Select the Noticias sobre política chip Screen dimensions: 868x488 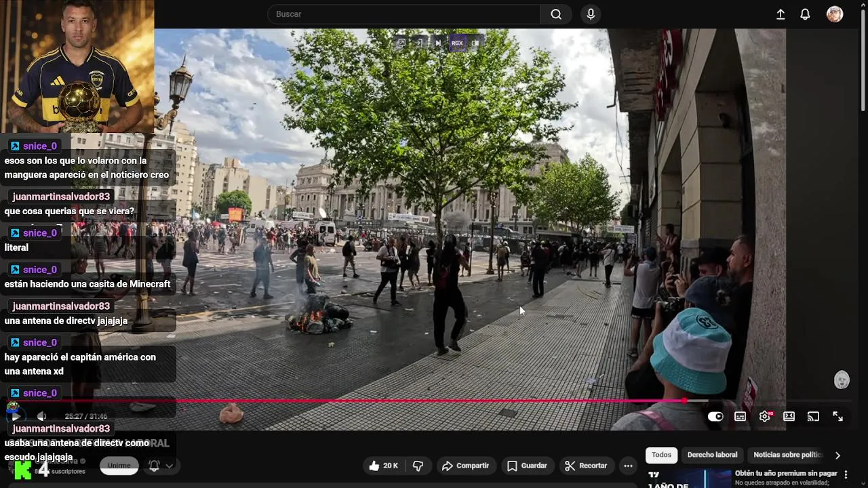pos(787,455)
